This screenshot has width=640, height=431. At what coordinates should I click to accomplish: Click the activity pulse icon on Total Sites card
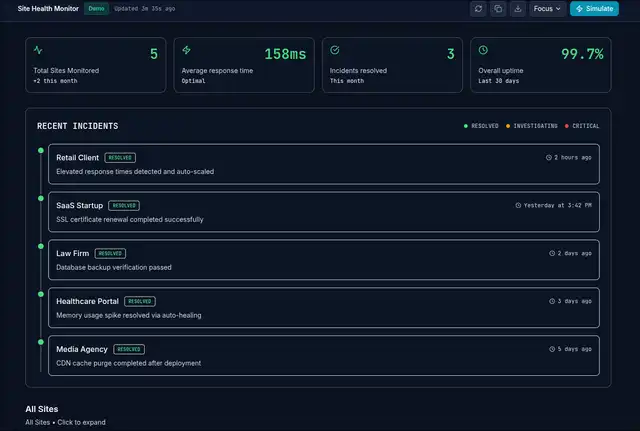38,50
